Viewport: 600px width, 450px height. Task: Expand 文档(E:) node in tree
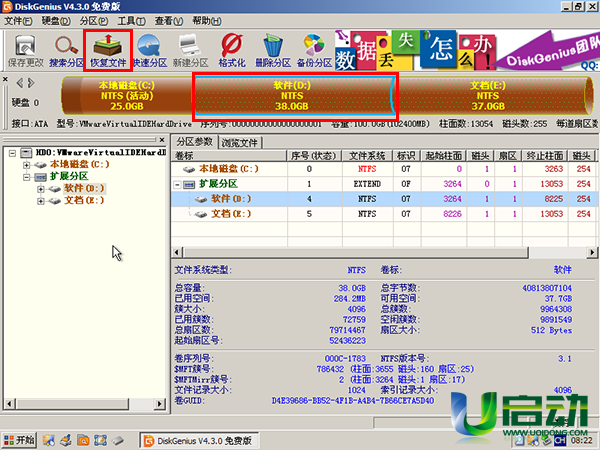(41, 201)
